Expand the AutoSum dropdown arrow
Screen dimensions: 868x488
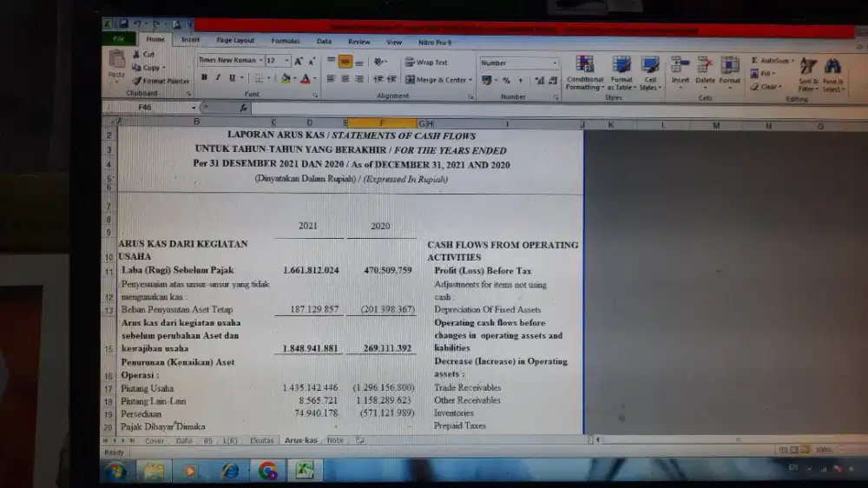pos(792,61)
